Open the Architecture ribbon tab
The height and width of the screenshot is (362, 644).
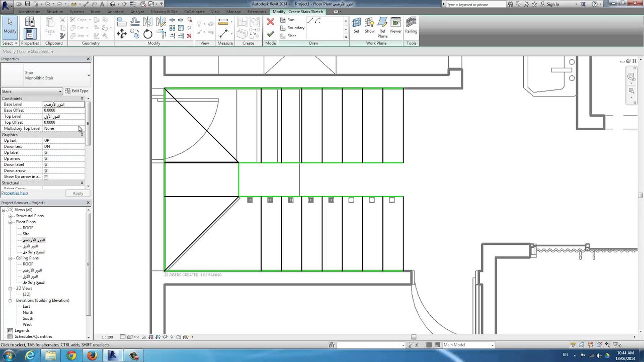tap(29, 12)
